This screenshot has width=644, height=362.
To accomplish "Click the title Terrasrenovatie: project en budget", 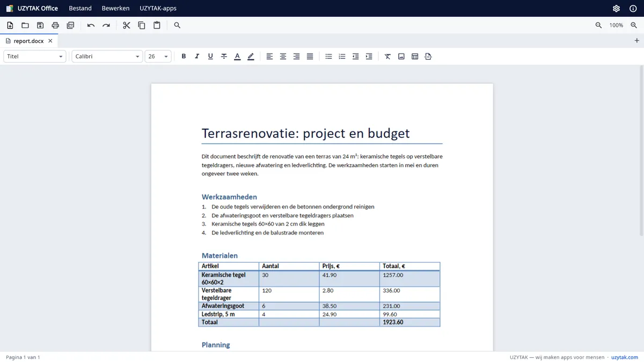I will (x=305, y=134).
